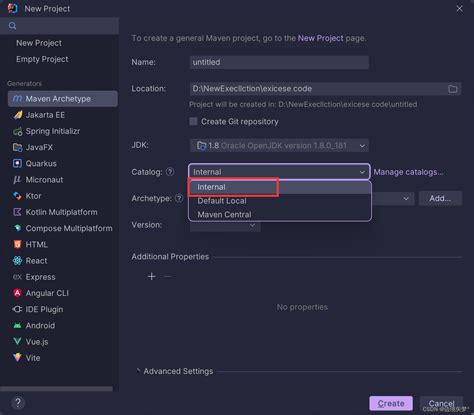
Task: Select the Jakarta EE generator icon
Action: [x=17, y=115]
